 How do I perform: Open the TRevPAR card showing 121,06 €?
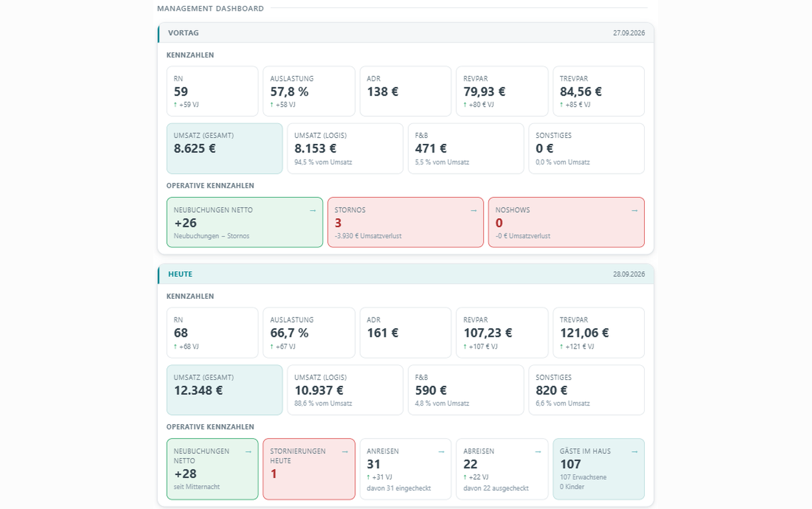coord(598,333)
